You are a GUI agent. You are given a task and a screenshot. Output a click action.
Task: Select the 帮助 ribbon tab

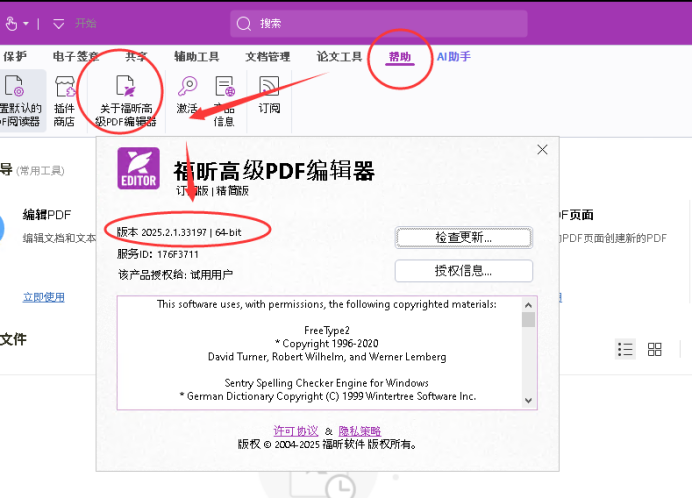coord(399,57)
